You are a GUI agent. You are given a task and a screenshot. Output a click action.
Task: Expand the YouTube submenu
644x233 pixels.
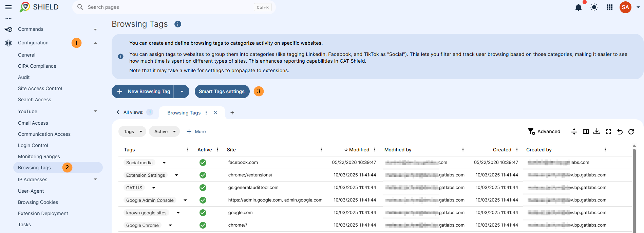coord(95,111)
